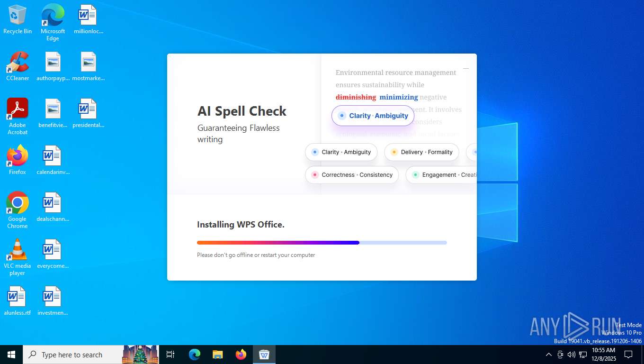Select the presidental Word document icon
Screen dimensions: 644x364
coord(88,113)
